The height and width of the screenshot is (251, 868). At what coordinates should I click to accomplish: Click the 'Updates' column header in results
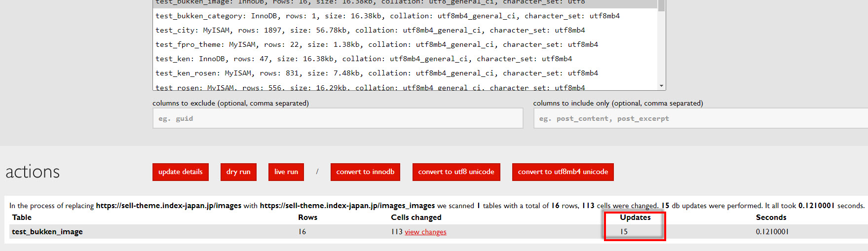[635, 217]
